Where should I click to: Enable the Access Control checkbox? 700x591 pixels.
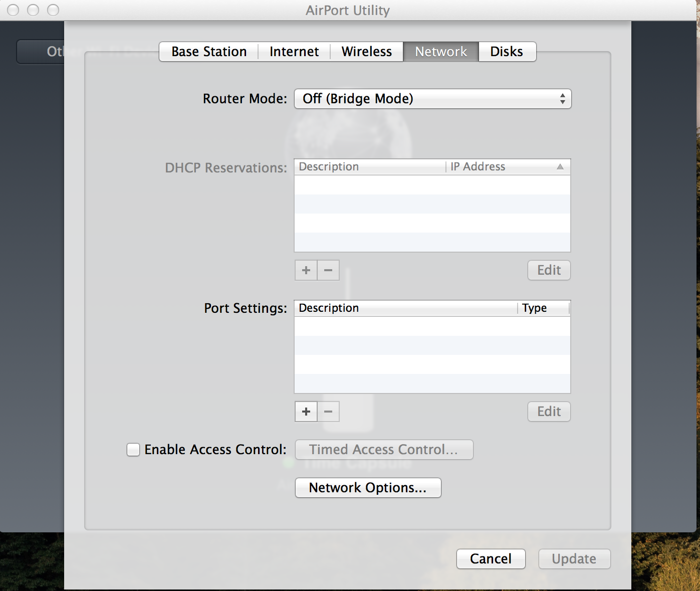133,450
